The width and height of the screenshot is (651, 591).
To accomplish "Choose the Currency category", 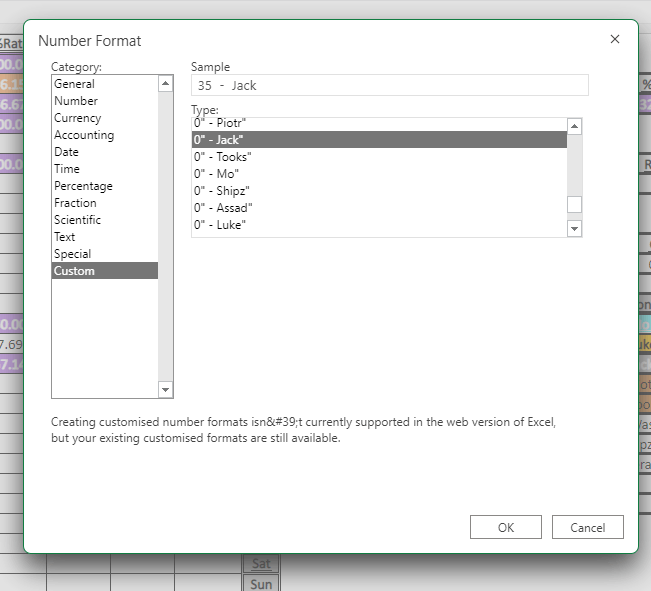I will click(105, 118).
